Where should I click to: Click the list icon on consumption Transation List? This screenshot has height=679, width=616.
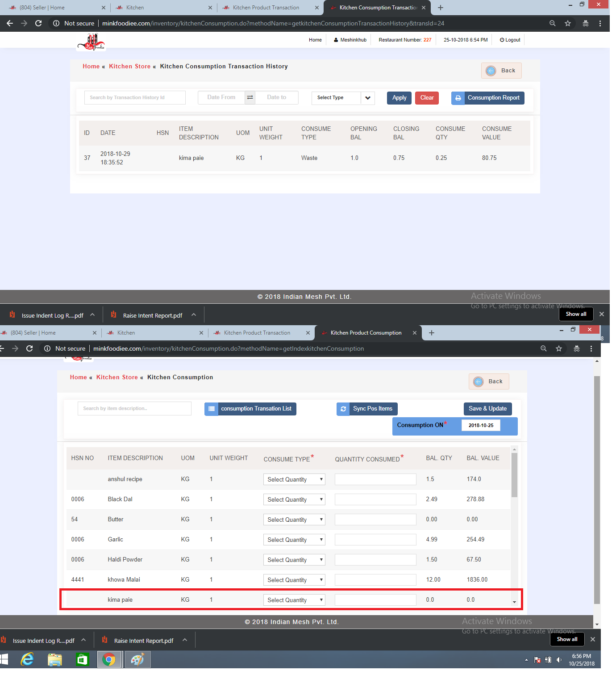point(212,409)
